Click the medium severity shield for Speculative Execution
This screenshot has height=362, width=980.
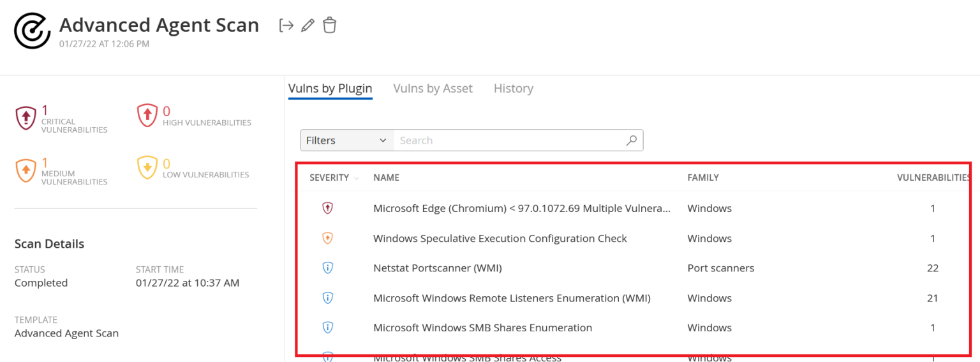(328, 238)
